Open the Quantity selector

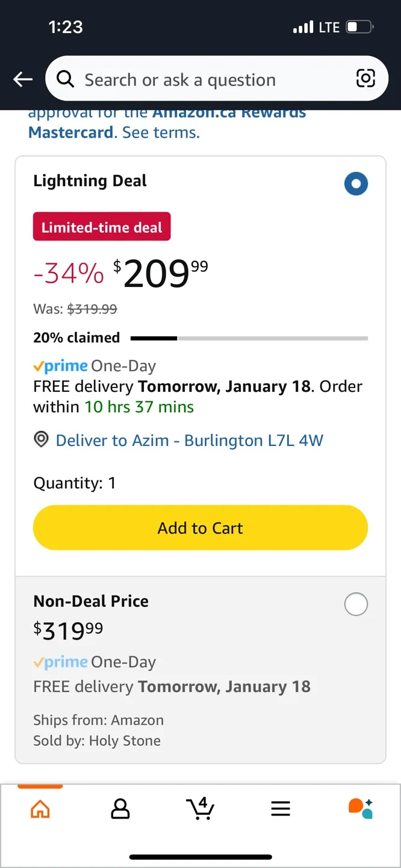[x=75, y=483]
